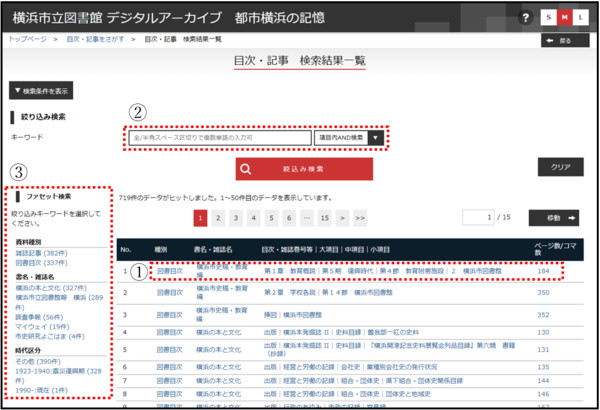The height and width of the screenshot is (410, 600).
Task: Click the next page > arrow
Action: (340, 217)
